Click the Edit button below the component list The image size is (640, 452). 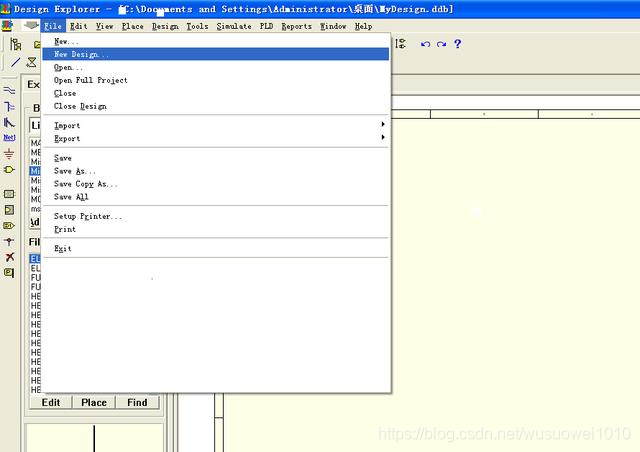click(x=51, y=402)
